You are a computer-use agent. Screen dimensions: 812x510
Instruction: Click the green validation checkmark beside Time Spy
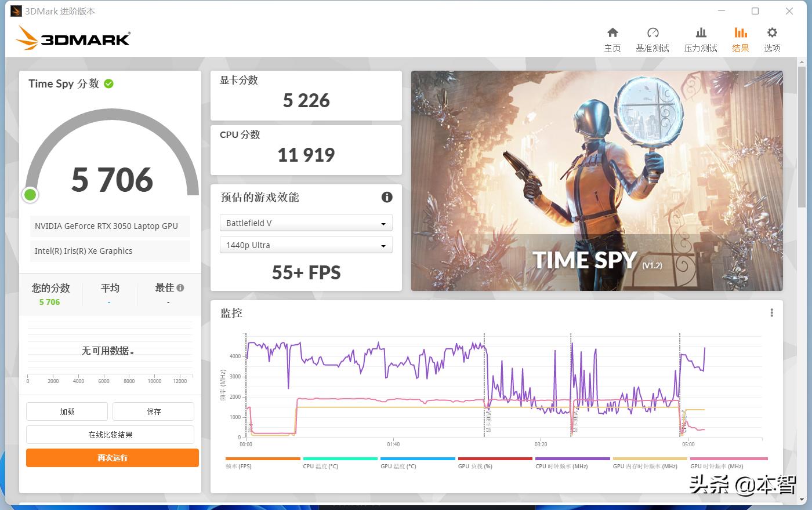pyautogui.click(x=108, y=84)
